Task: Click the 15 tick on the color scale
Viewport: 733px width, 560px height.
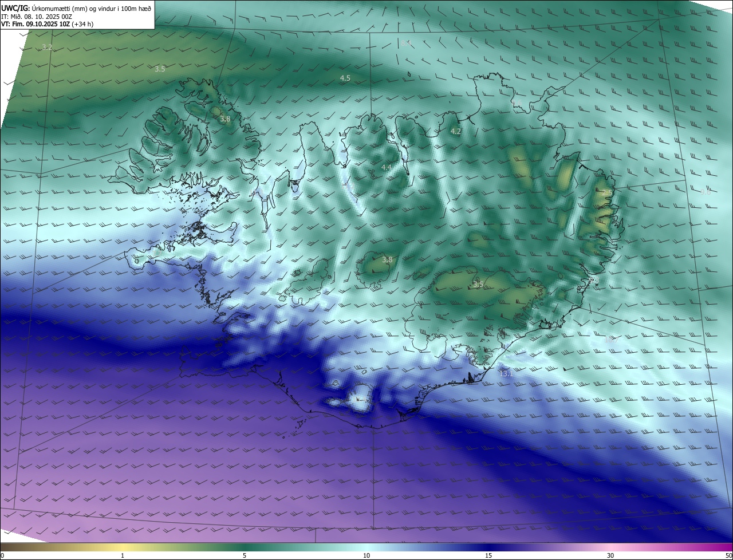Action: coord(488,555)
